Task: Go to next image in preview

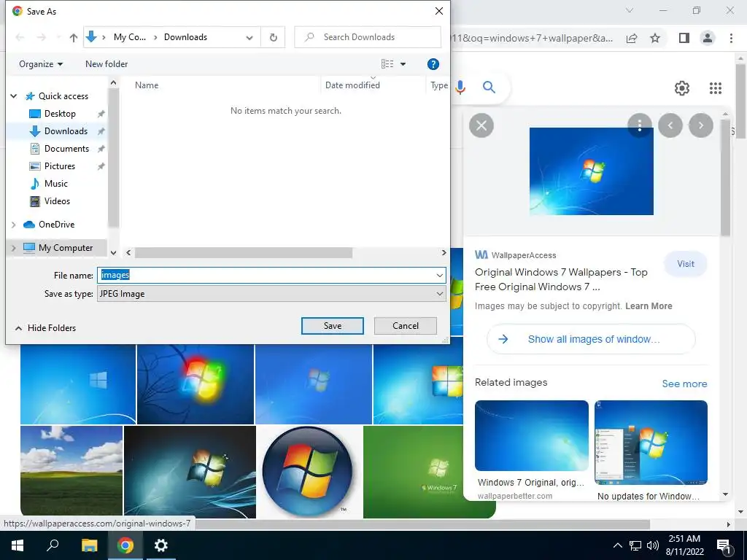Action: click(x=701, y=125)
